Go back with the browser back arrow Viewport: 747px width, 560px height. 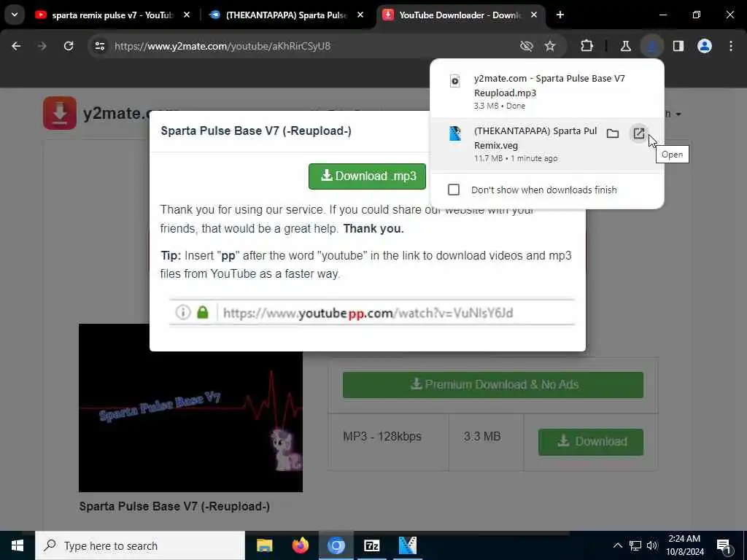tap(16, 46)
